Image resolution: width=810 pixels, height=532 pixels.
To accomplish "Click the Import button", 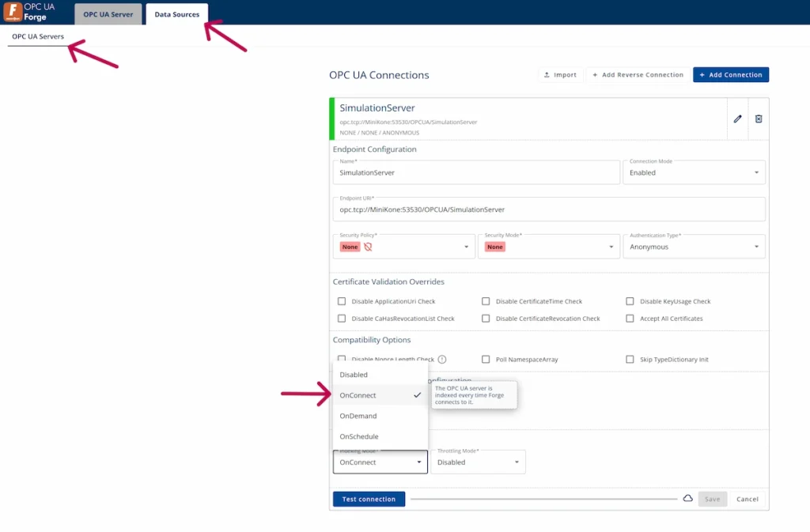I will [560, 75].
